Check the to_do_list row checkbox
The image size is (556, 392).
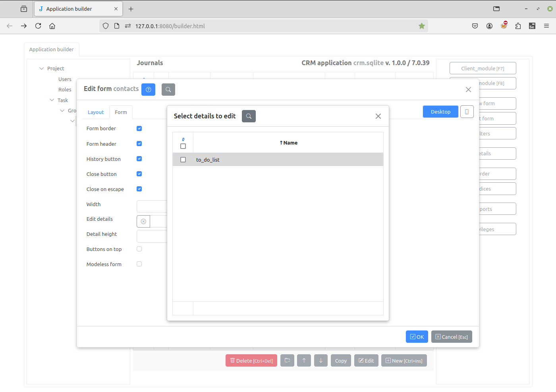(183, 160)
